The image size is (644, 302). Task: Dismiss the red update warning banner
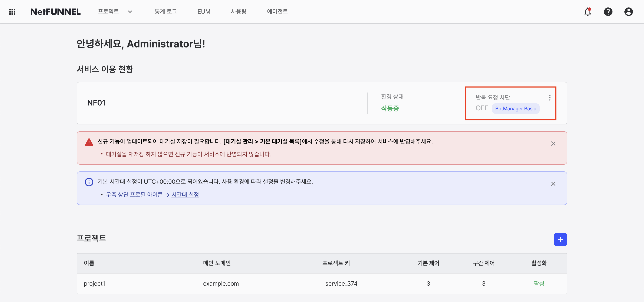coord(553,144)
